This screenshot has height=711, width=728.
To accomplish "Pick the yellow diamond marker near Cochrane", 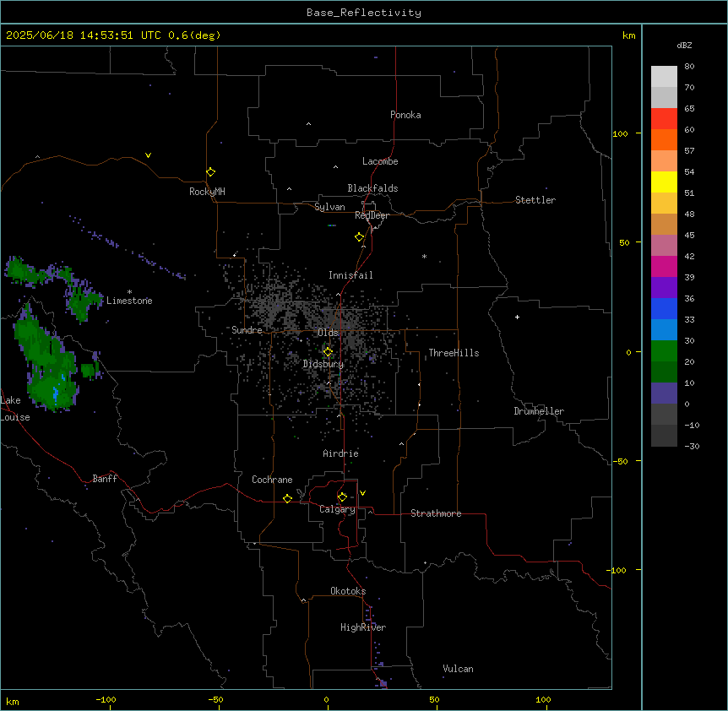I will (x=287, y=498).
